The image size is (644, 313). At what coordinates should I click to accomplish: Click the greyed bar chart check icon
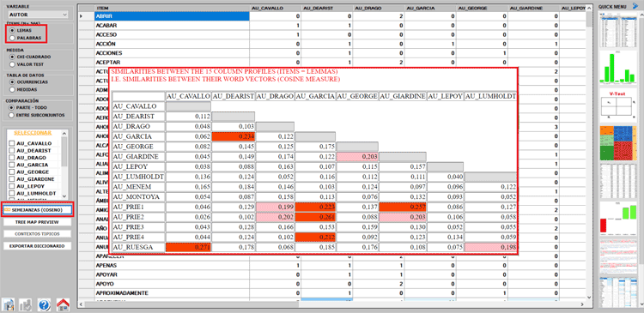click(26, 304)
